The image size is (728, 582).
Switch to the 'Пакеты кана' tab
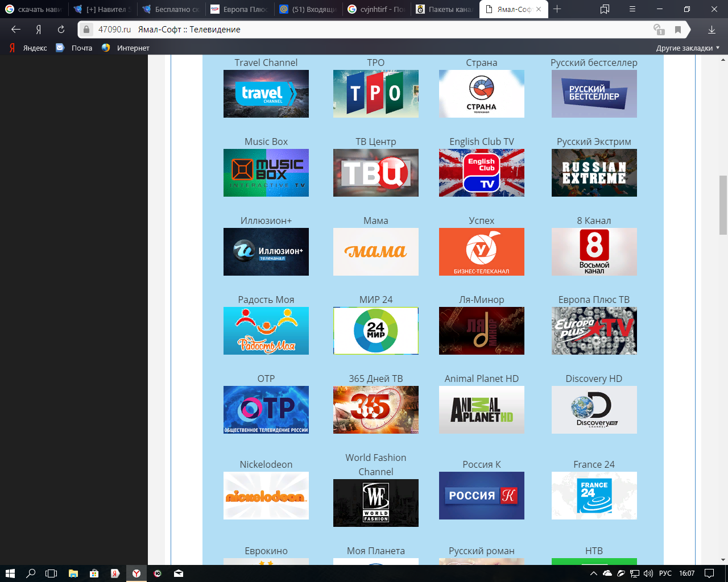pyautogui.click(x=444, y=9)
